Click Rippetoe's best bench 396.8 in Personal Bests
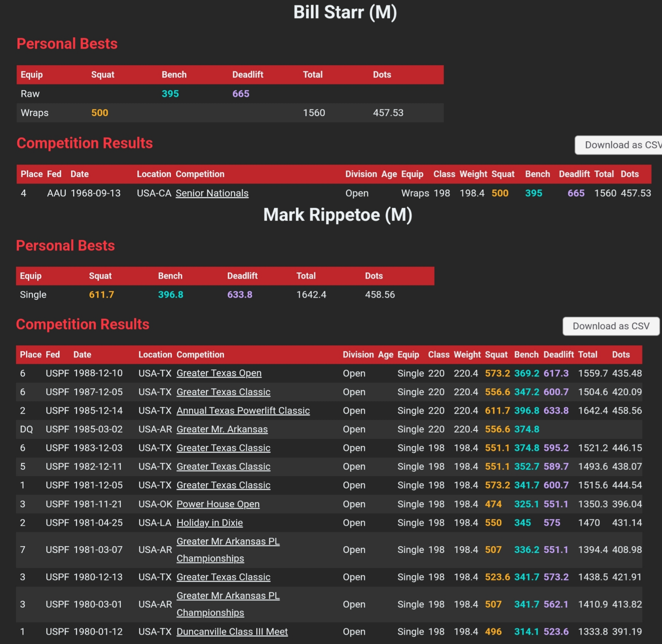662x644 pixels. pyautogui.click(x=170, y=295)
